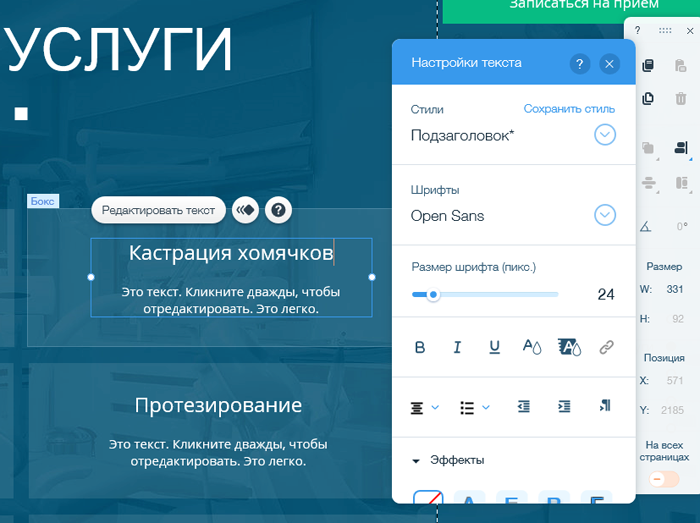The width and height of the screenshot is (700, 523).
Task: Insert a link with chain icon
Action: point(606,347)
